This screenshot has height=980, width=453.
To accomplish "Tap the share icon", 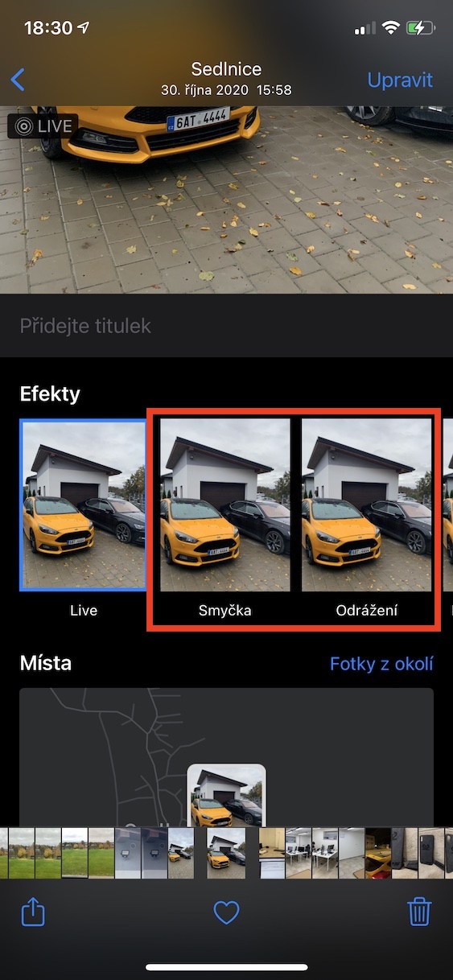I will [33, 912].
